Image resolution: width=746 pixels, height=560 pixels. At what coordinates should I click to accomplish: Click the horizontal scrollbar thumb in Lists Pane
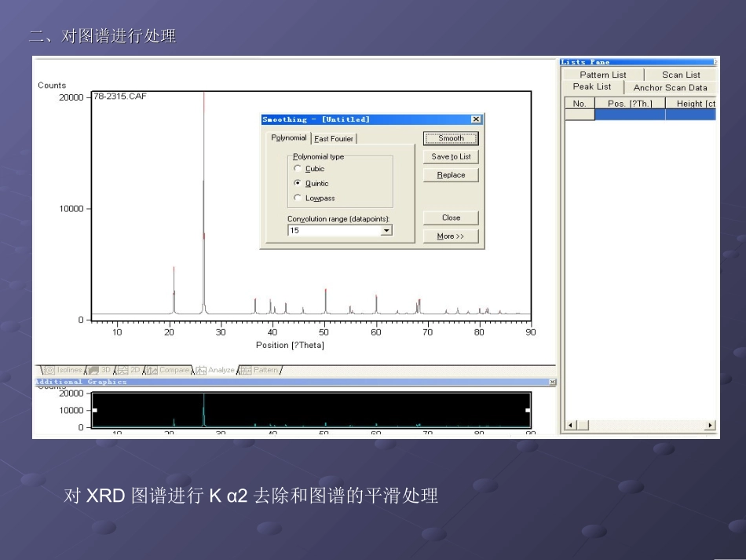[583, 425]
